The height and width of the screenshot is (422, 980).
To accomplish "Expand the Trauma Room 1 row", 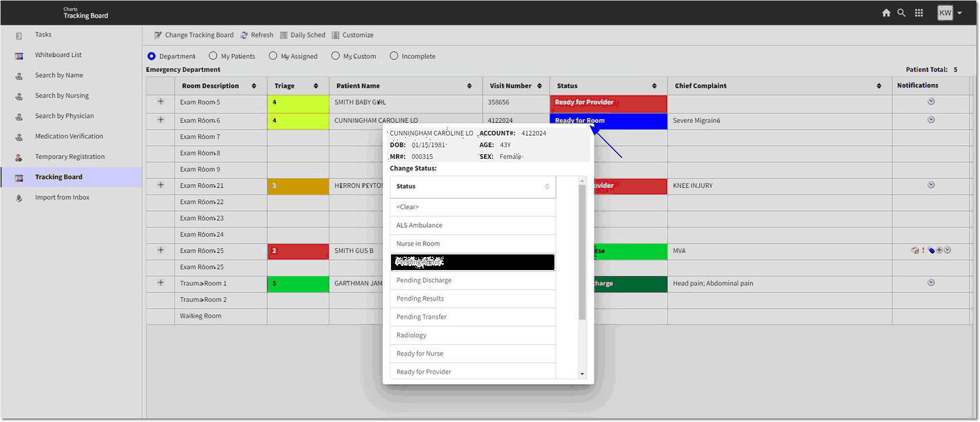I will click(x=161, y=283).
